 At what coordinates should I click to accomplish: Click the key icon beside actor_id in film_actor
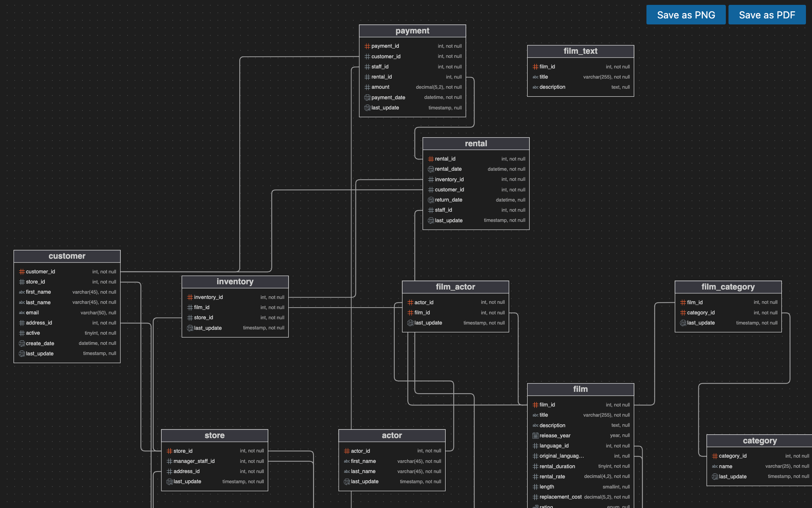410,302
